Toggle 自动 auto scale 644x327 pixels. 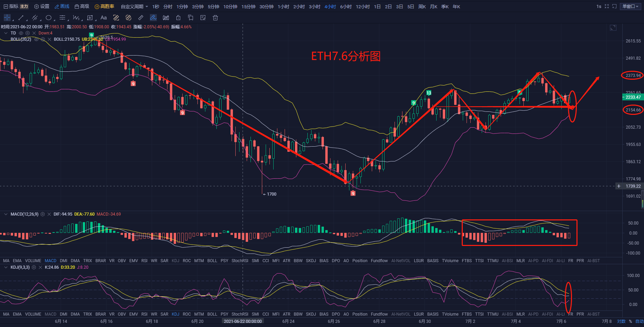point(640,321)
